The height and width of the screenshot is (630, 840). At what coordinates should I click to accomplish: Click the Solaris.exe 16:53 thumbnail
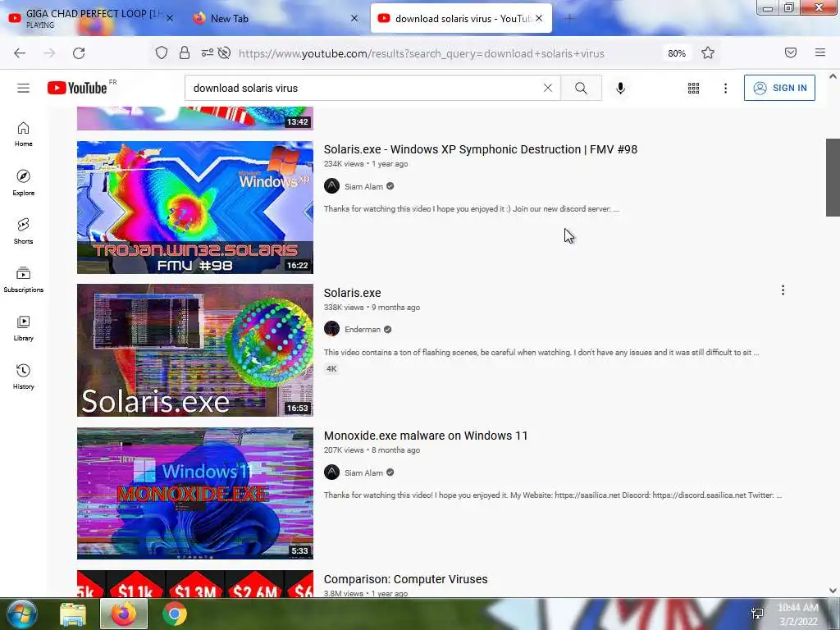195,350
